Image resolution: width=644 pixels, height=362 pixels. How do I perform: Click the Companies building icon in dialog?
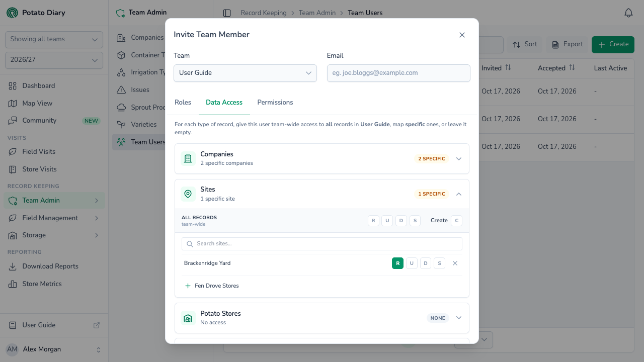pyautogui.click(x=188, y=159)
